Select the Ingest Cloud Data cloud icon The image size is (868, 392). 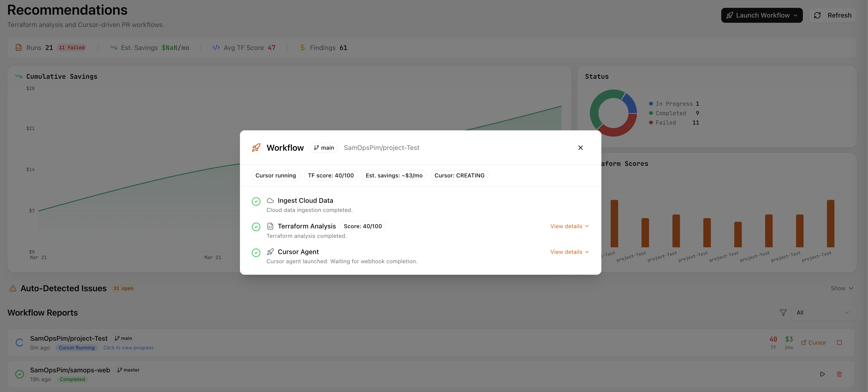[x=270, y=200]
